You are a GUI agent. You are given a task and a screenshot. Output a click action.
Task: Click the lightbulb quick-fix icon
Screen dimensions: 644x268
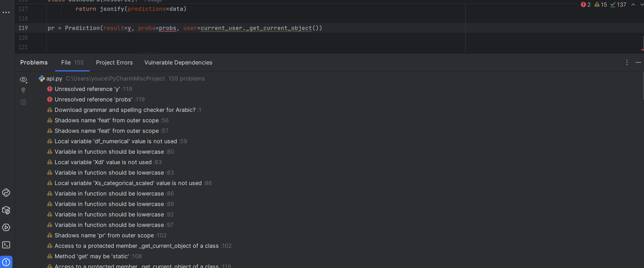pyautogui.click(x=23, y=91)
